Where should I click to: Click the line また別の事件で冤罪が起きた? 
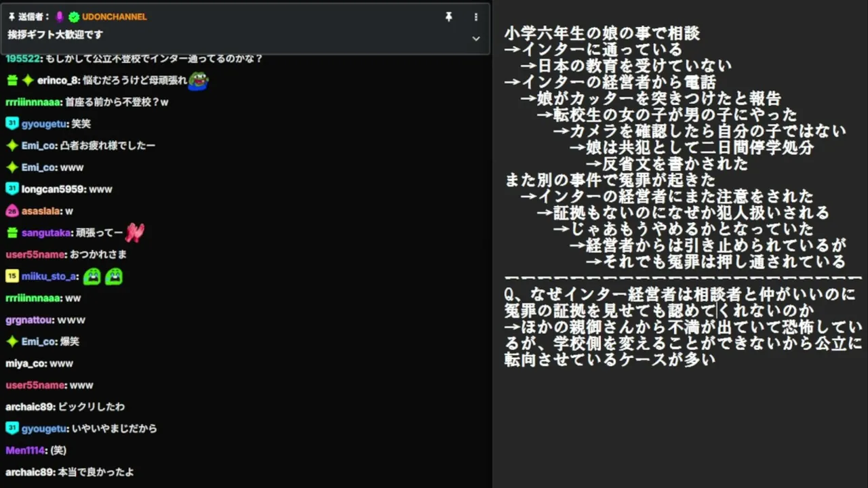point(610,180)
